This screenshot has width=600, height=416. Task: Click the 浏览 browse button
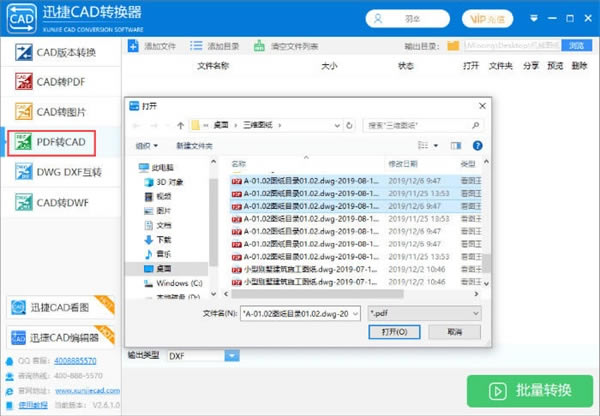coord(577,46)
